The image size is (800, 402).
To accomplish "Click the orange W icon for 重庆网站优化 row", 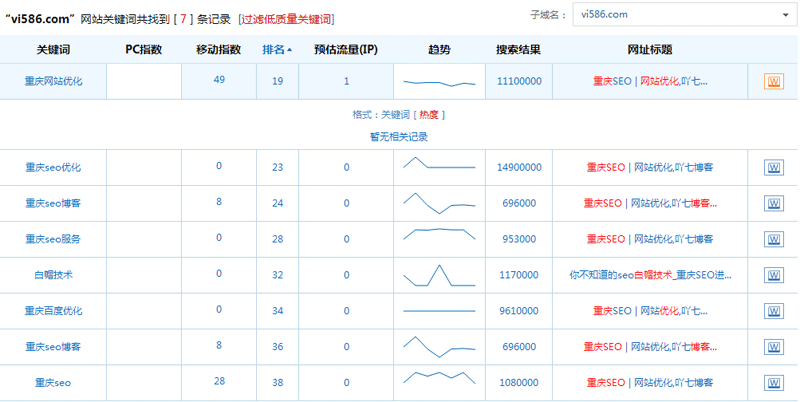I will click(773, 82).
